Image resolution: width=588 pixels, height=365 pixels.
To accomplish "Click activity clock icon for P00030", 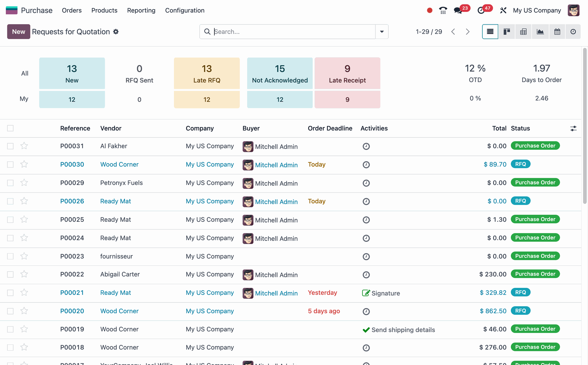I will coord(366,165).
